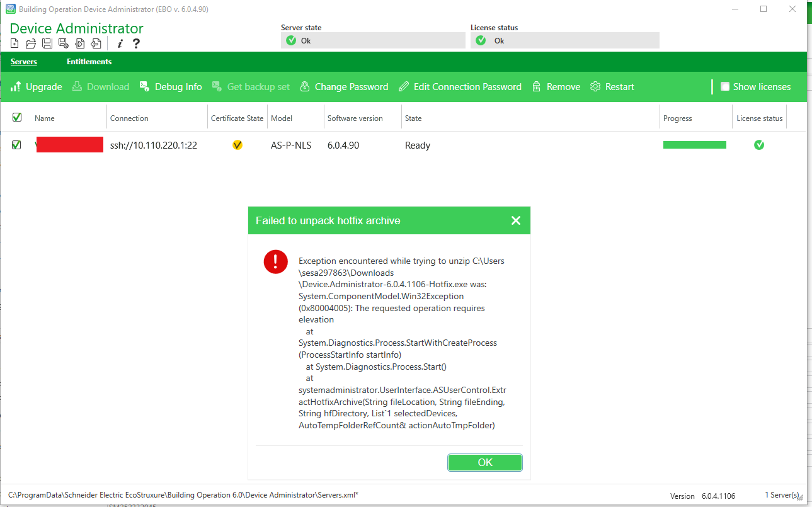Click the 1 Server(s) status text
The width and height of the screenshot is (812, 507).
coord(782,495)
